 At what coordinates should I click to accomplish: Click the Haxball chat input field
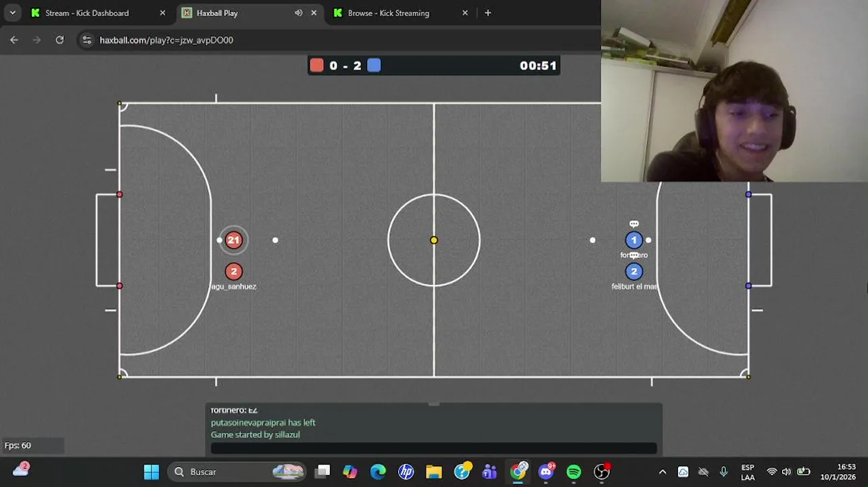(x=433, y=448)
